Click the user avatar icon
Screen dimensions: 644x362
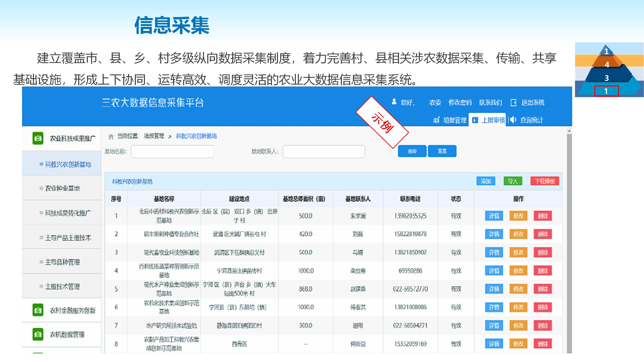[394, 102]
